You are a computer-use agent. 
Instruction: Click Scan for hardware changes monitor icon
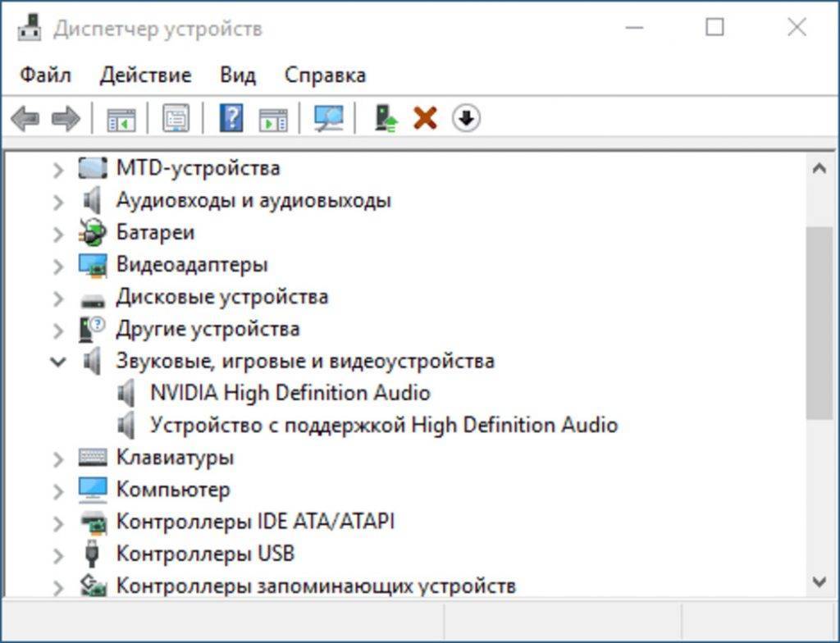(x=329, y=119)
